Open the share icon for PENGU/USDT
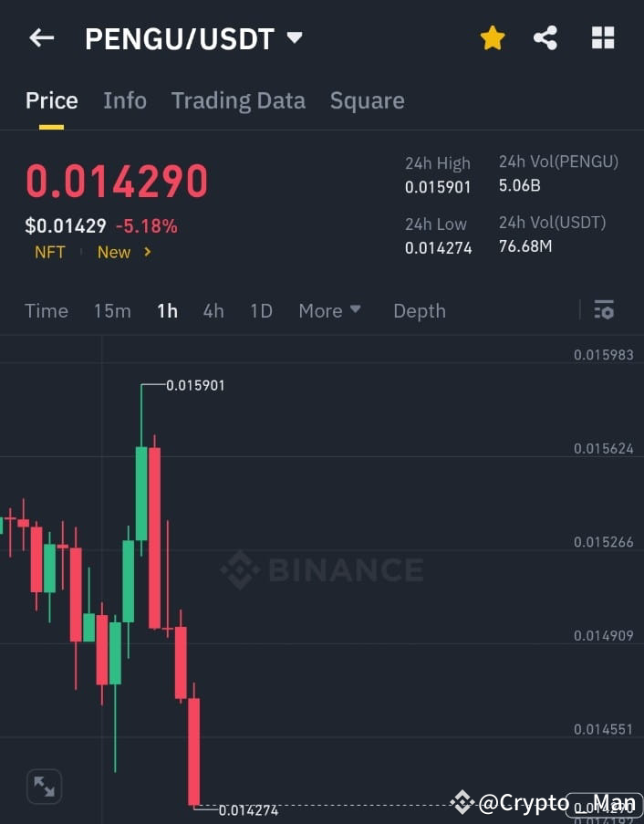This screenshot has width=644, height=824. (x=546, y=37)
